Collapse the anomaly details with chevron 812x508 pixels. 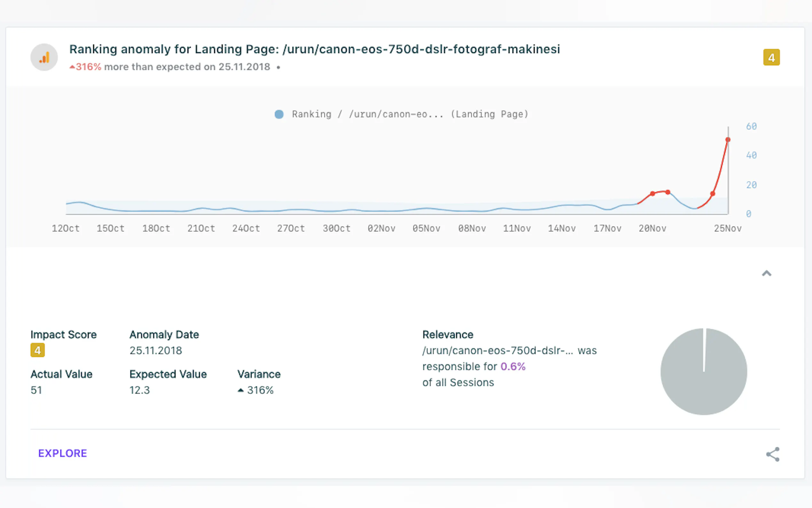[766, 274]
